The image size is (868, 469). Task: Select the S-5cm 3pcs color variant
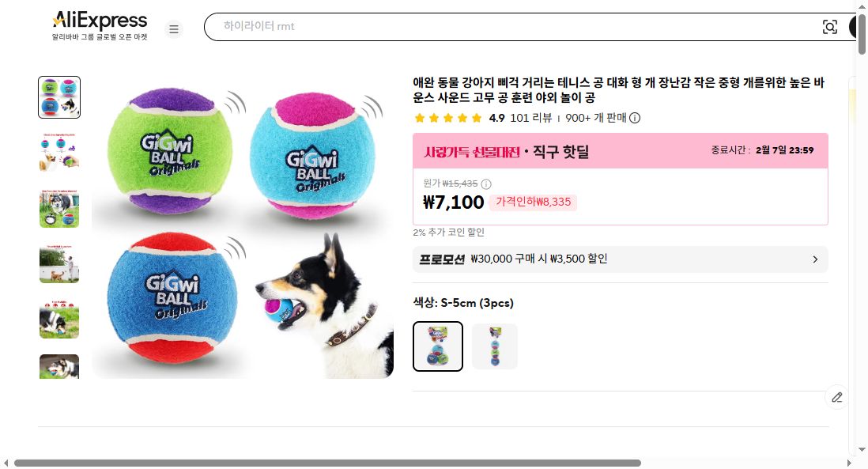pyautogui.click(x=438, y=346)
